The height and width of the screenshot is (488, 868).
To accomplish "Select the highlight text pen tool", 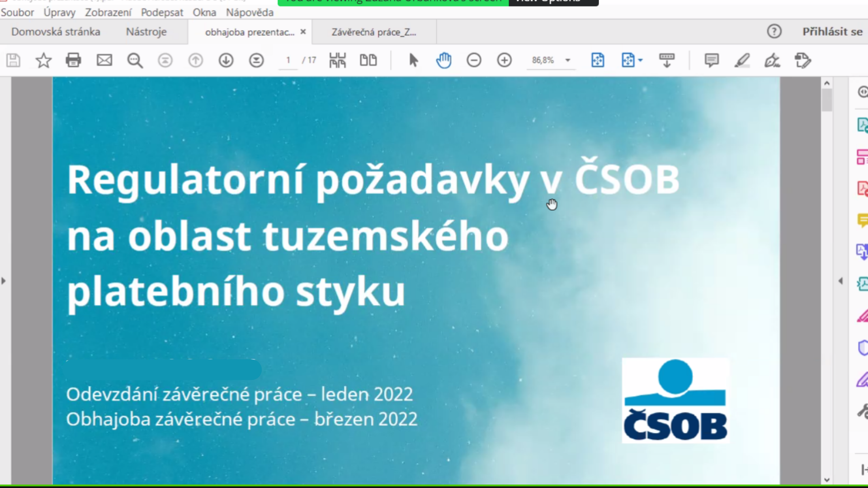I will coord(742,60).
